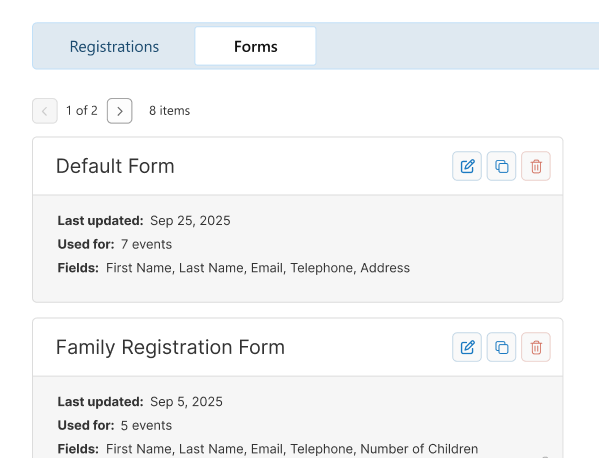
Task: Click the Default Form fields list
Action: point(258,268)
